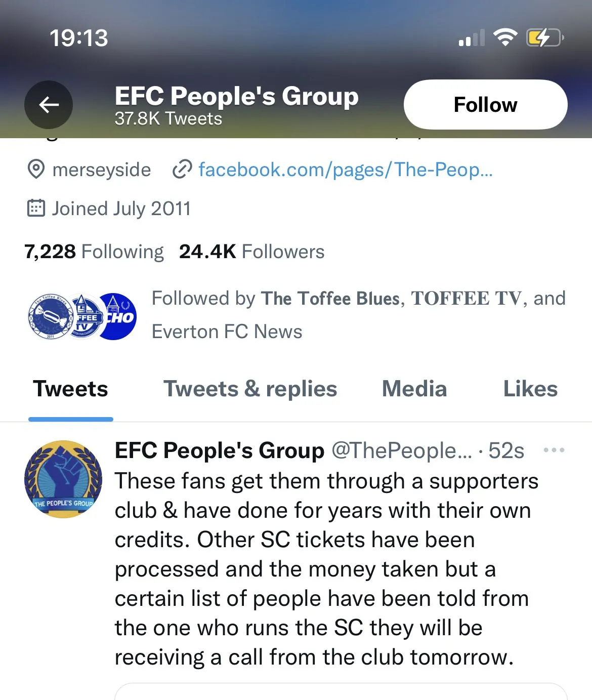View the 7,228 Following list
Screen dimensions: 592x700
point(94,252)
